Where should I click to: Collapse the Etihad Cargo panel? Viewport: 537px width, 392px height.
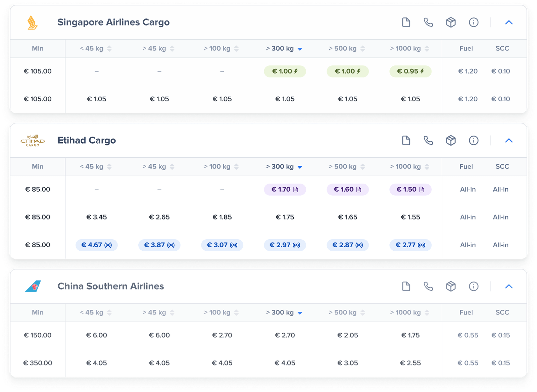509,140
